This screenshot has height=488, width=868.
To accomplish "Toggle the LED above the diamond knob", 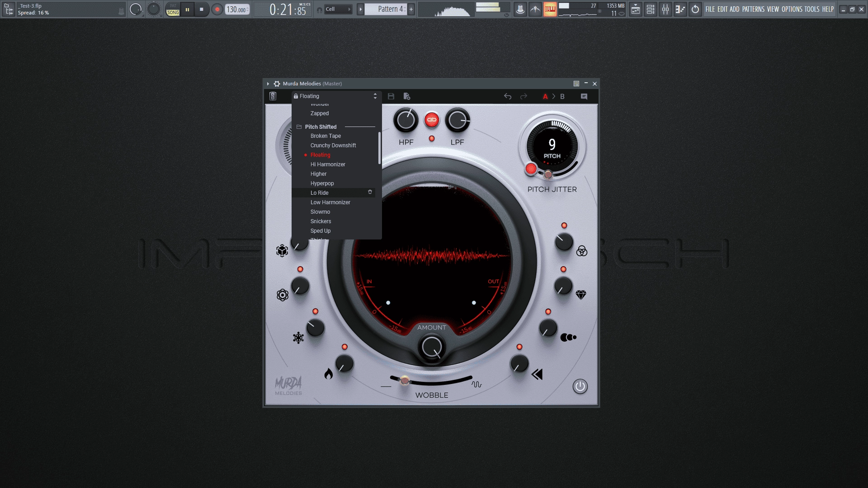I will click(x=563, y=269).
